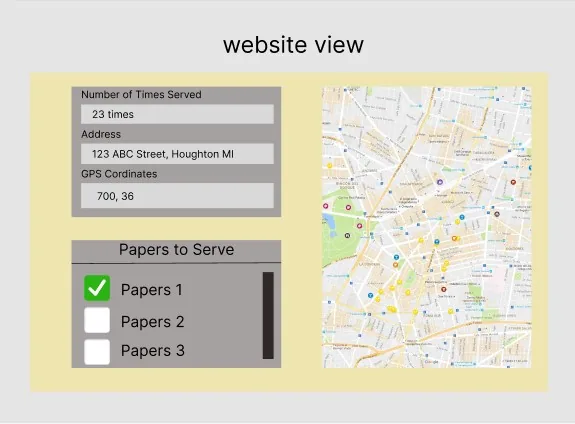Click the dark scrollbar in the Papers list
Screen dimensions: 575x424
[268, 315]
